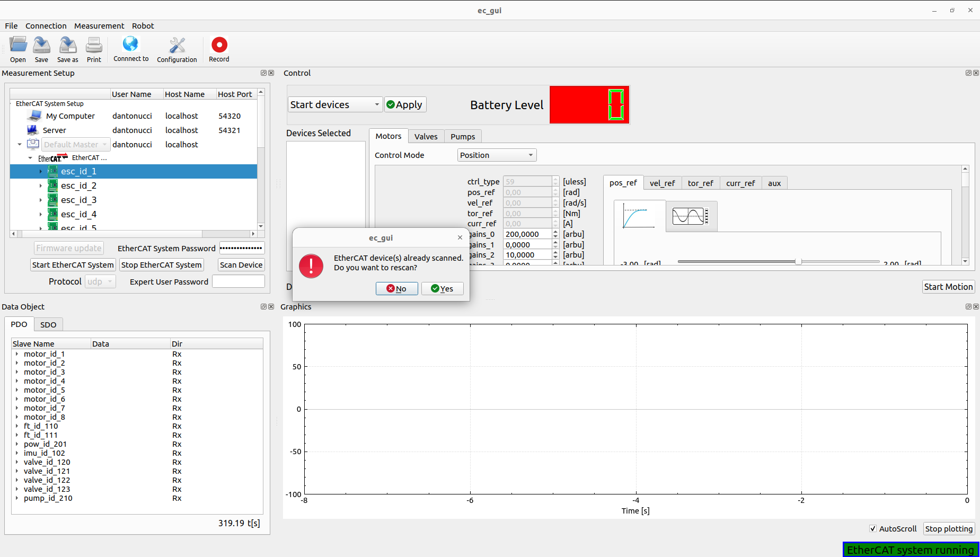Viewport: 980px width, 557px height.
Task: Click the Open file toolbar icon
Action: 18,45
